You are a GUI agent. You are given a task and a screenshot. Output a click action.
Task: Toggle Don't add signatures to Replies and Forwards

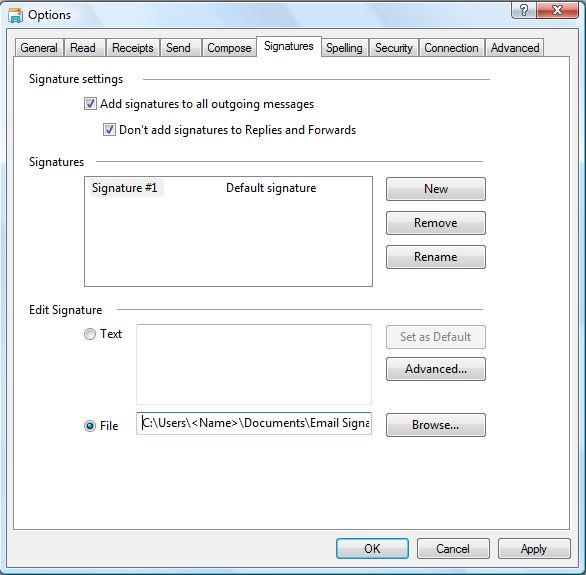pyautogui.click(x=109, y=130)
